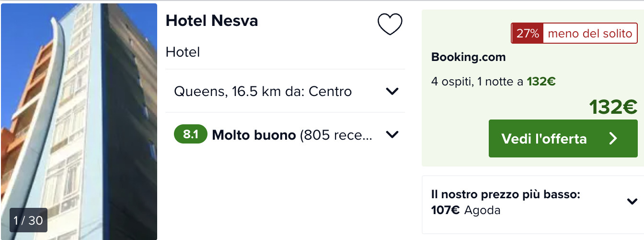644x240 pixels.
Task: Click the meno del solito label
Action: 590,34
